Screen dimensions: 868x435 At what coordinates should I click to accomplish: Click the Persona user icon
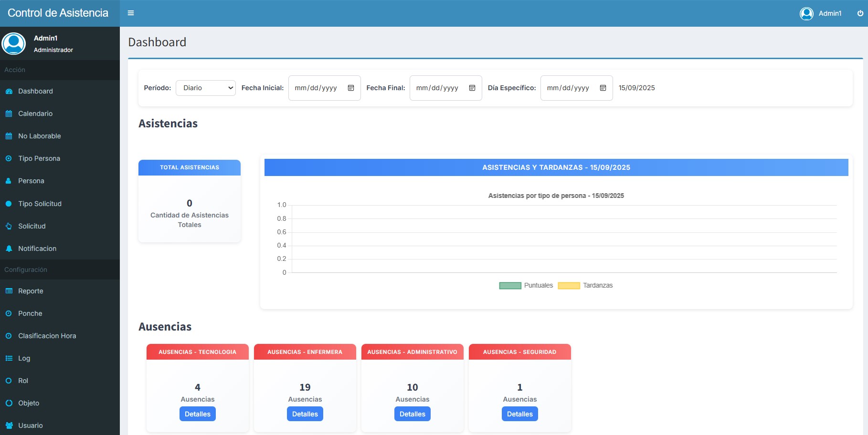pyautogui.click(x=9, y=181)
